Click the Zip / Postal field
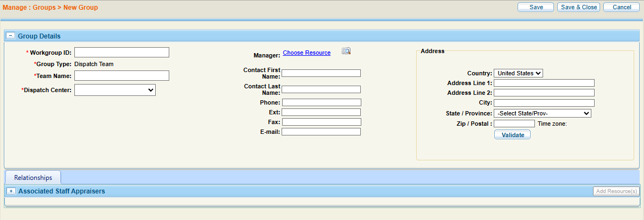Screen dimensions: 644x220 point(514,124)
